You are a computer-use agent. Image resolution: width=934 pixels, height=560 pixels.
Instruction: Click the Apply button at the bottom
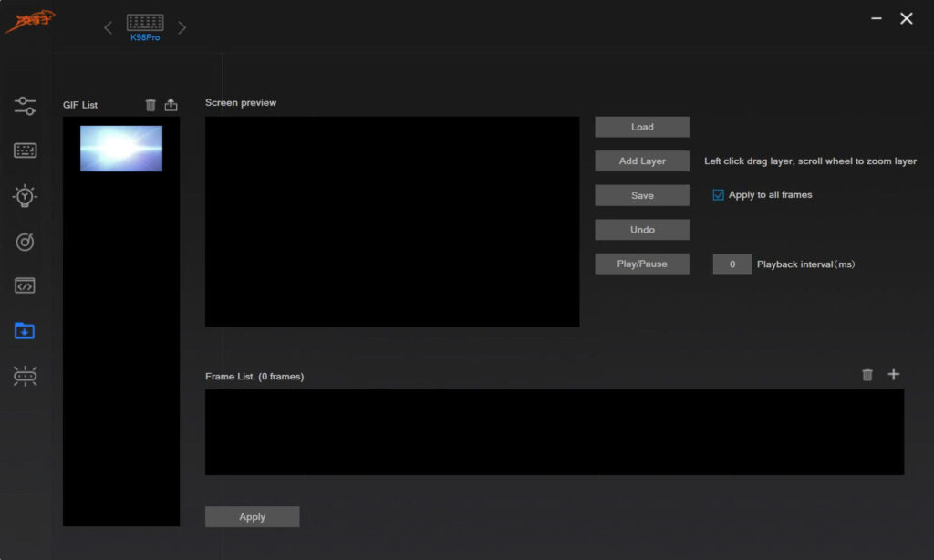pyautogui.click(x=252, y=516)
